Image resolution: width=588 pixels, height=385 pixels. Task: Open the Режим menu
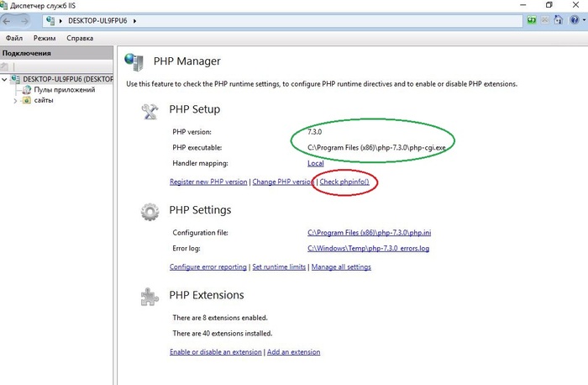(44, 39)
